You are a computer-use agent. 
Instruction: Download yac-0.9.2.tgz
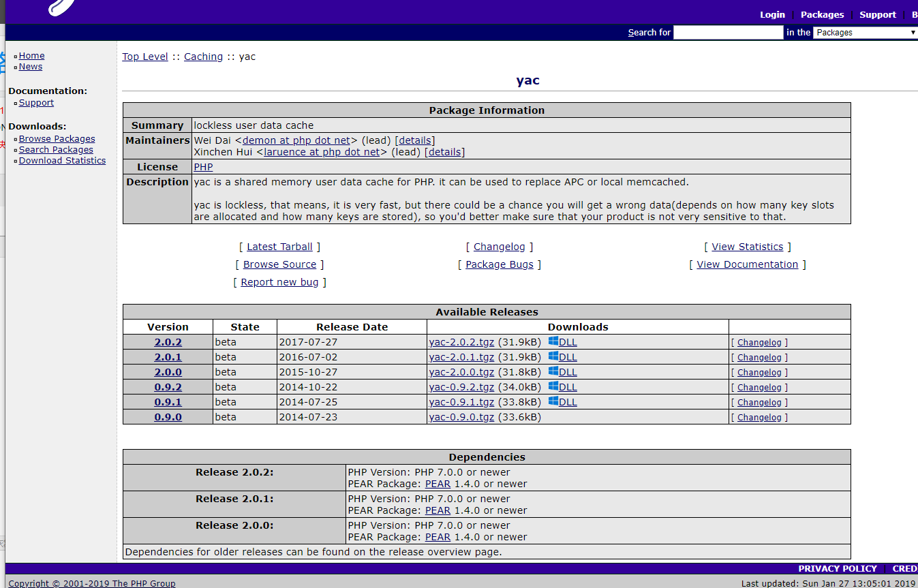point(461,387)
